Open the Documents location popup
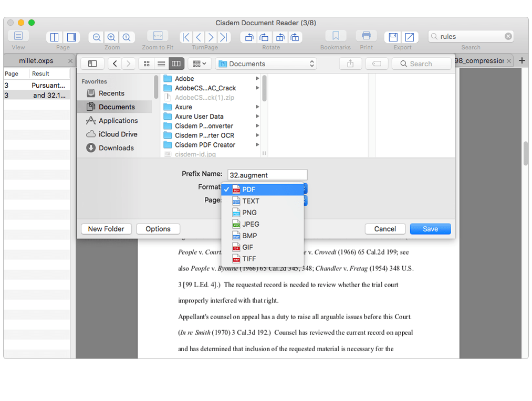This screenshot has width=532, height=401. point(266,64)
